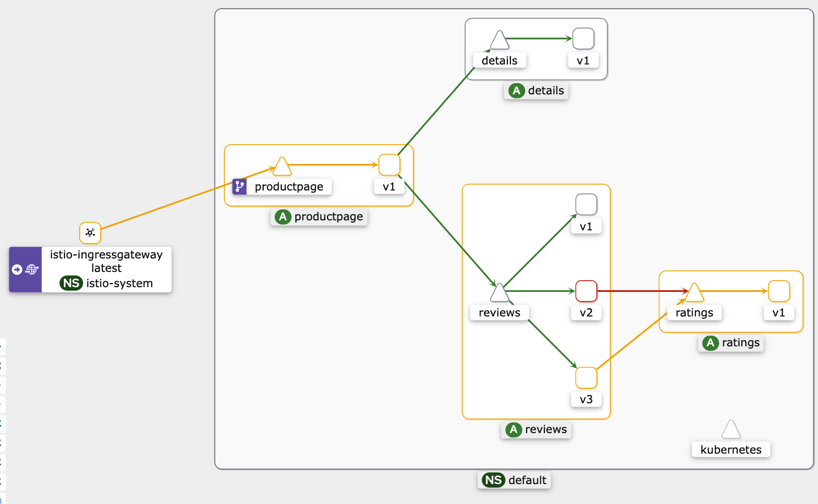The image size is (818, 504).
Task: Click the 'details' app box label text
Action: pos(546,90)
